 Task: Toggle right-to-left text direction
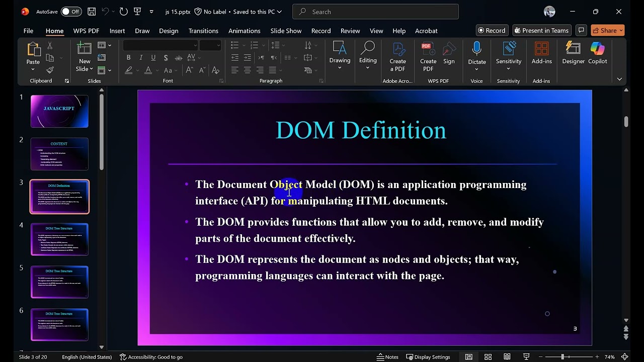tap(273, 58)
